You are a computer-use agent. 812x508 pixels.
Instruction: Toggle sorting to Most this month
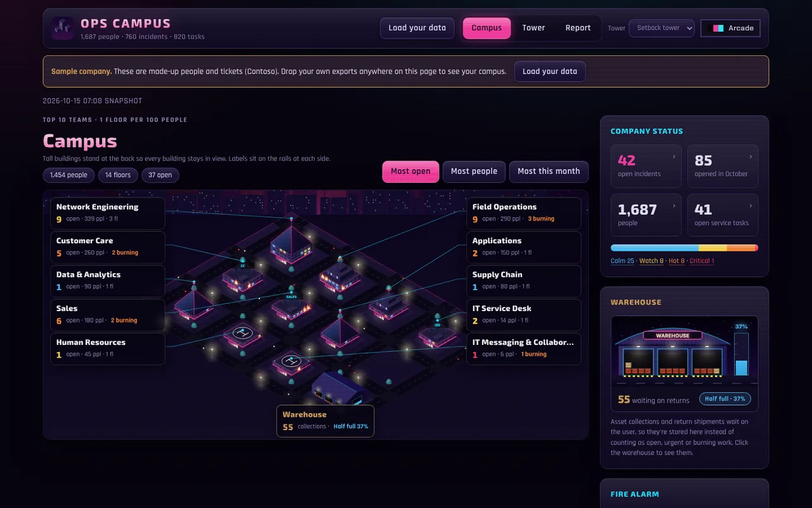pyautogui.click(x=549, y=171)
